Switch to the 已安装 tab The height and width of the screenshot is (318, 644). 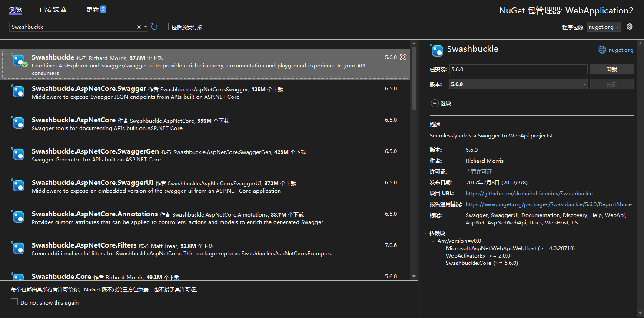(49, 9)
